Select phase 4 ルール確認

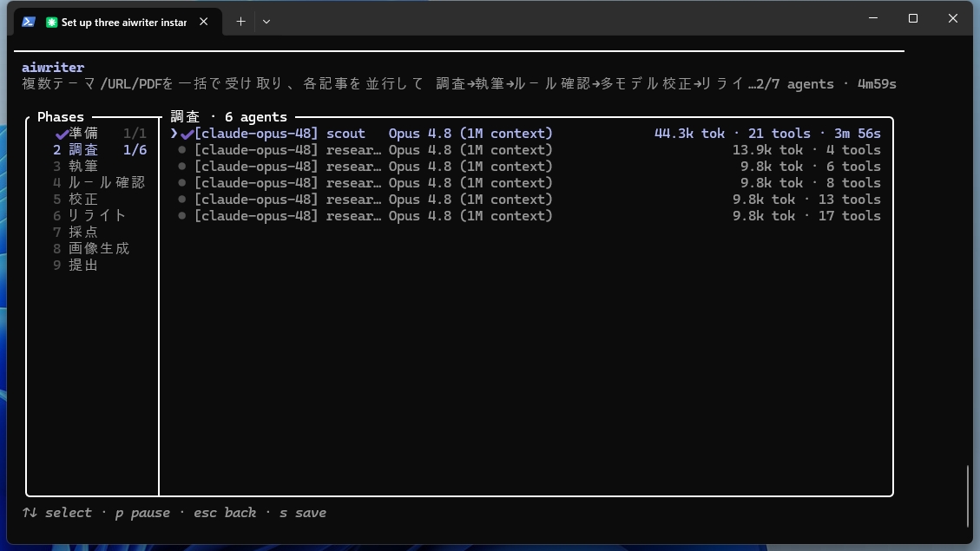click(99, 182)
